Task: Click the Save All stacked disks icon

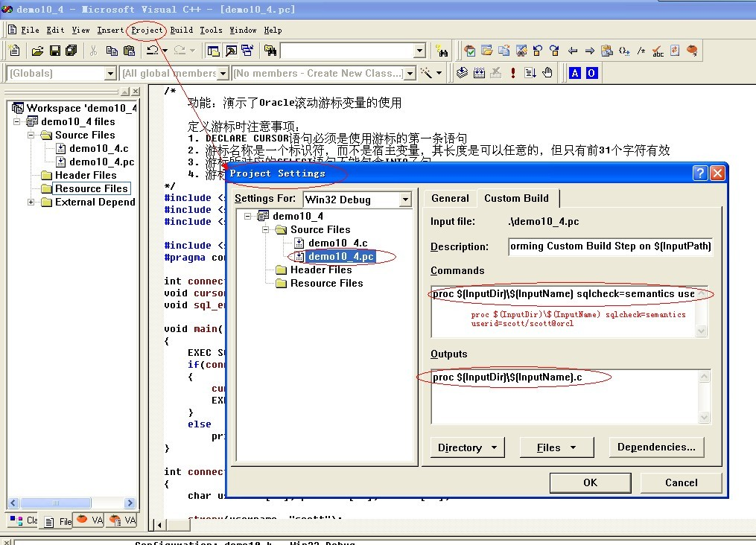Action: pos(72,50)
